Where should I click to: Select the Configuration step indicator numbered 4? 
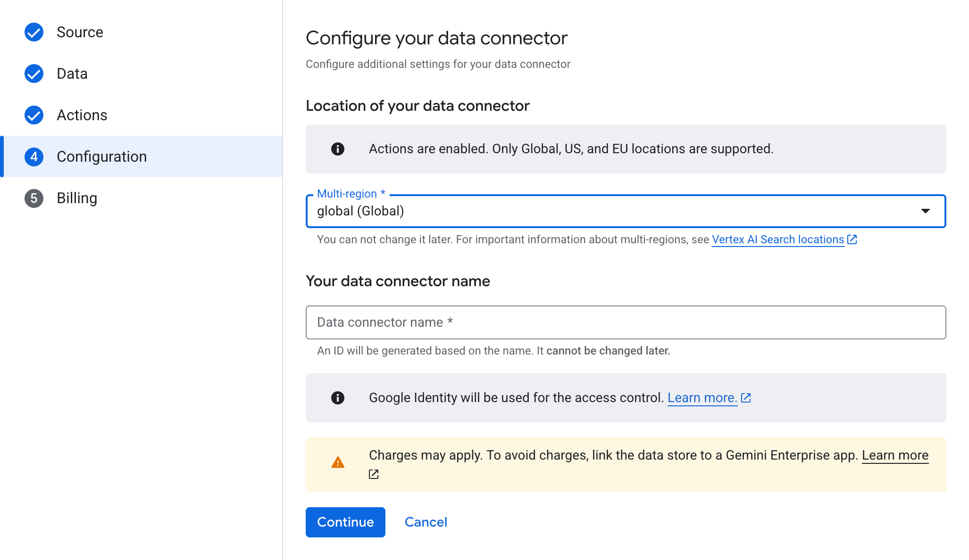pyautogui.click(x=33, y=156)
